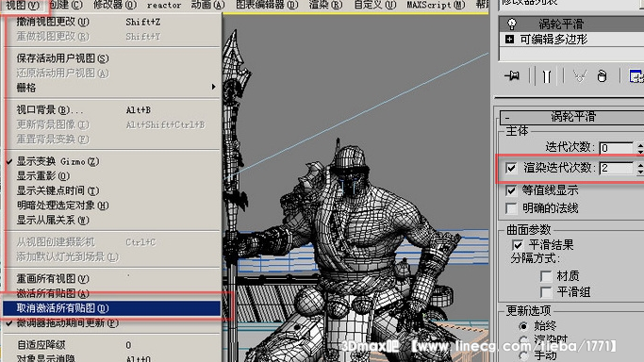Toggle show end result icon
Screen dimensions: 644x362
pos(546,76)
